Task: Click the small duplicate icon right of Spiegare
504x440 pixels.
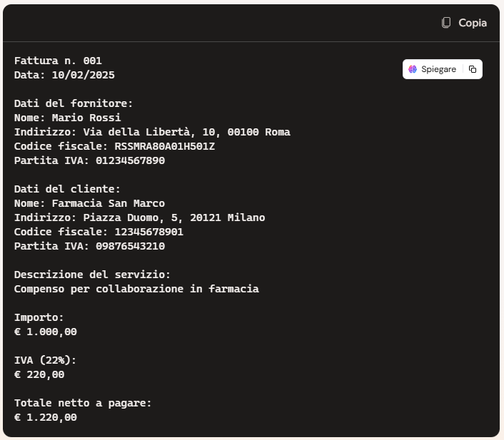Action: click(473, 69)
